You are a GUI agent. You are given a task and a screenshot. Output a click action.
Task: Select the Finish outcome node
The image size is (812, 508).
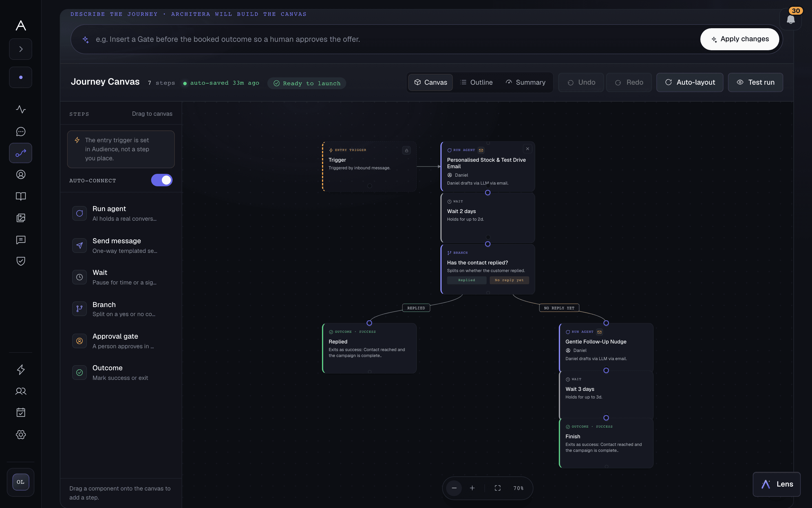click(x=606, y=443)
